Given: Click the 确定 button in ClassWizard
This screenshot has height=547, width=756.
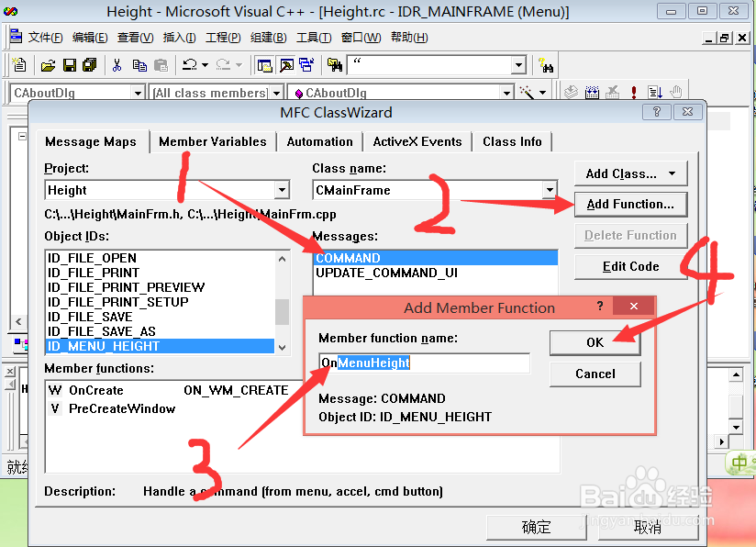Looking at the screenshot, I should point(536,527).
